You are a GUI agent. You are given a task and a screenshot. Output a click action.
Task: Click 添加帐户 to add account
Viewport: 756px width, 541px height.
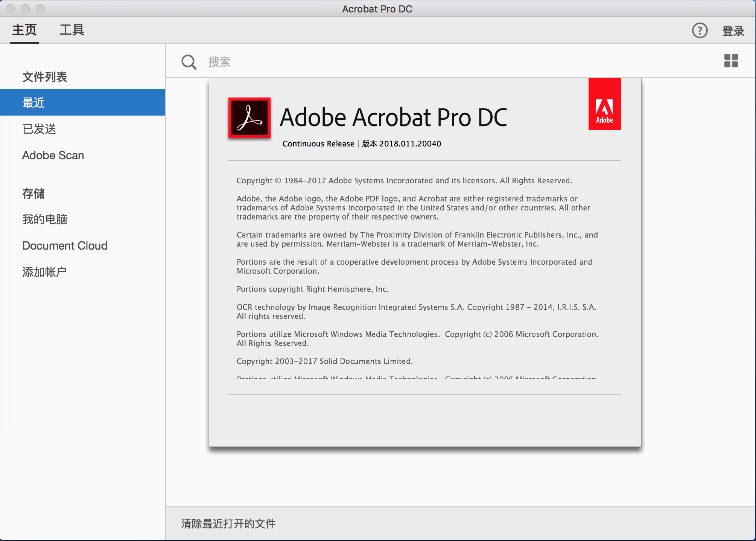44,272
